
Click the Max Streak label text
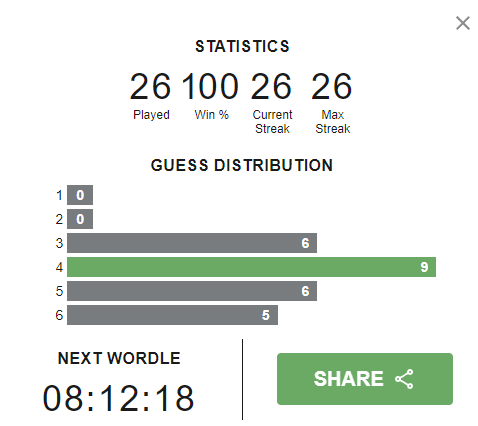333,122
